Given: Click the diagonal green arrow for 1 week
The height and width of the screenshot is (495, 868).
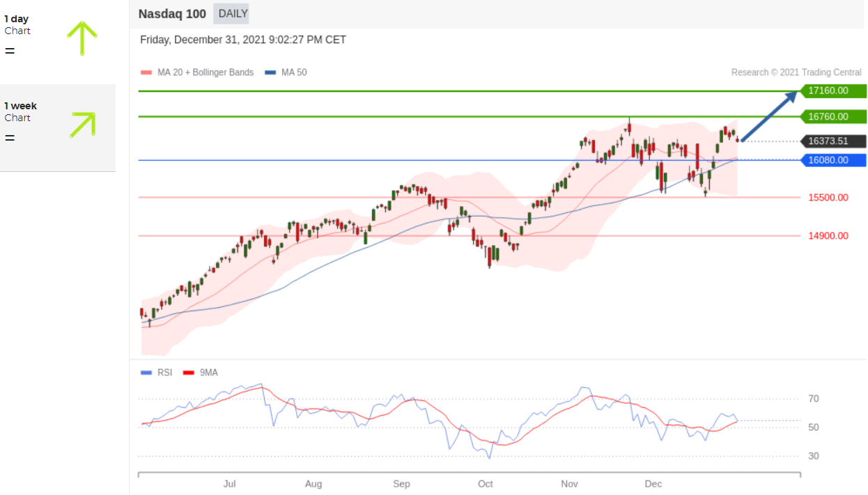Looking at the screenshot, I should pyautogui.click(x=82, y=125).
